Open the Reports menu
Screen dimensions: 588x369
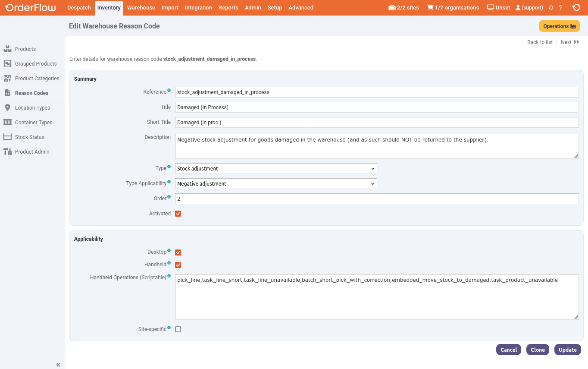pyautogui.click(x=228, y=8)
